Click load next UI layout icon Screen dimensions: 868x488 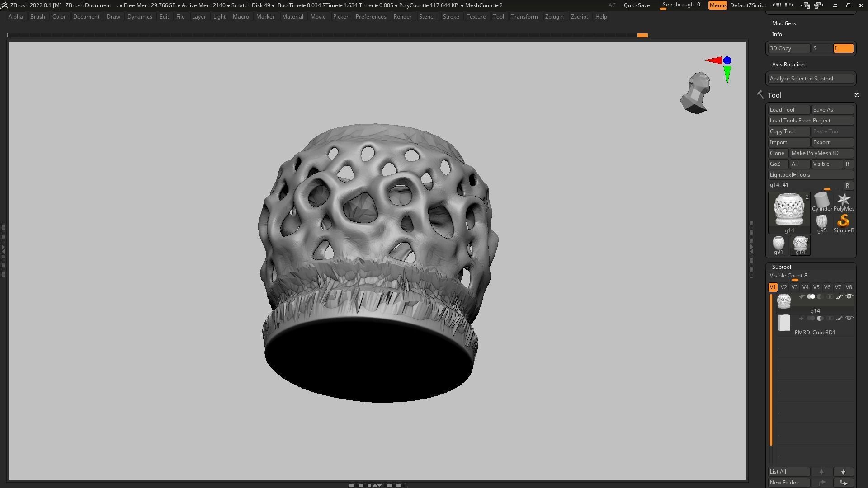coord(819,5)
